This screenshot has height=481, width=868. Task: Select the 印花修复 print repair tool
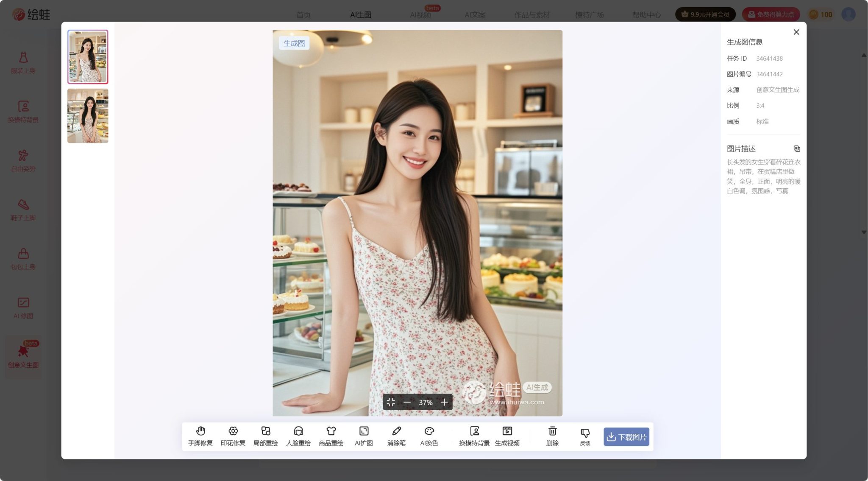[233, 436]
